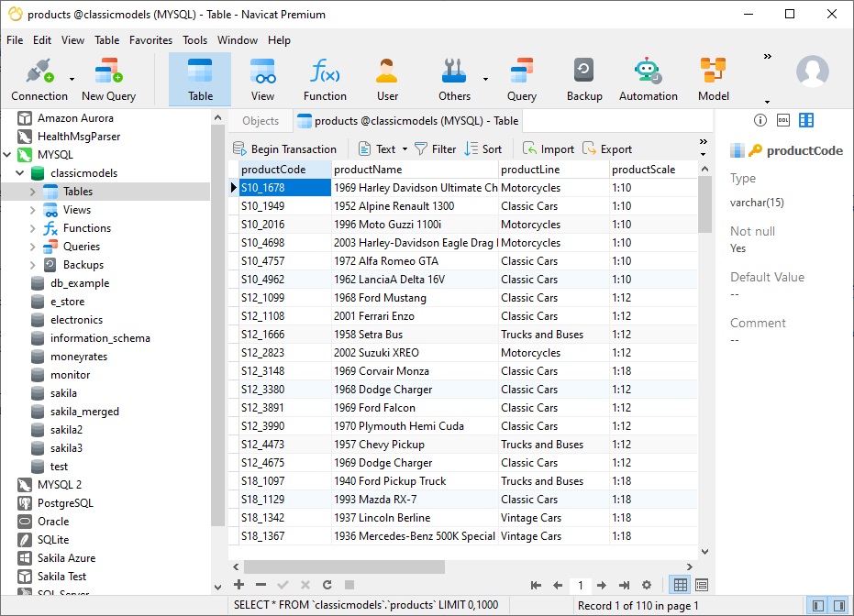Image resolution: width=854 pixels, height=616 pixels.
Task: Click the page number input field
Action: pos(580,586)
